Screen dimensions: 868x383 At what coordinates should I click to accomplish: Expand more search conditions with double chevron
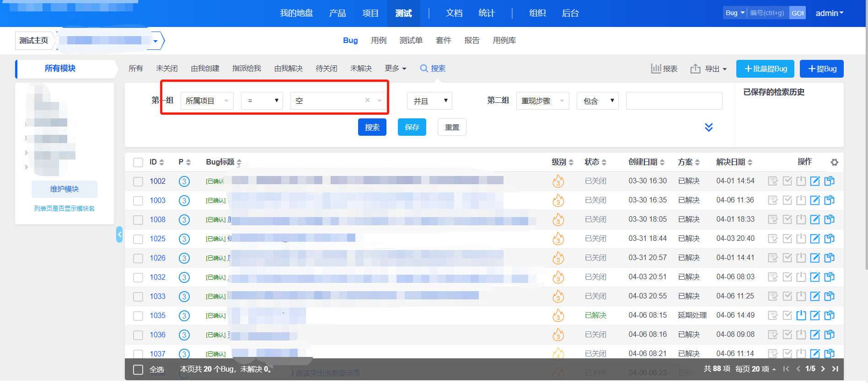[708, 127]
